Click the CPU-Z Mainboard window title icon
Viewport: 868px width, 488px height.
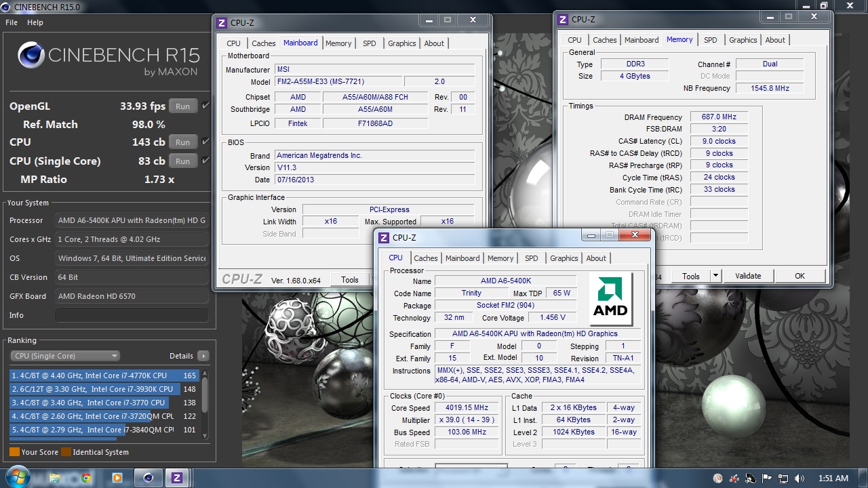[221, 23]
